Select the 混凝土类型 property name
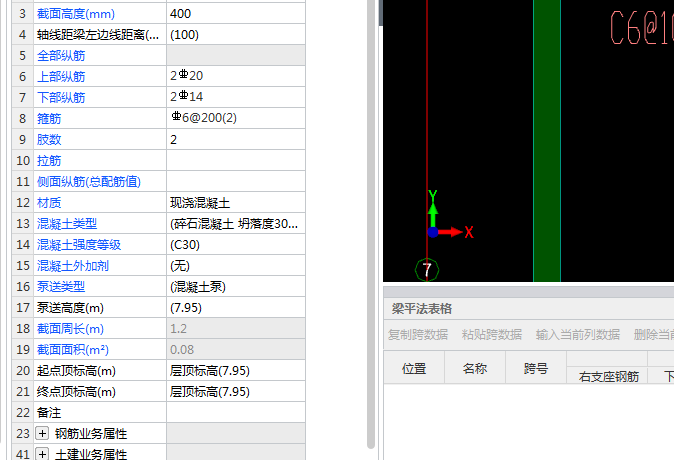Viewport: 674px width, 460px height. [67, 224]
